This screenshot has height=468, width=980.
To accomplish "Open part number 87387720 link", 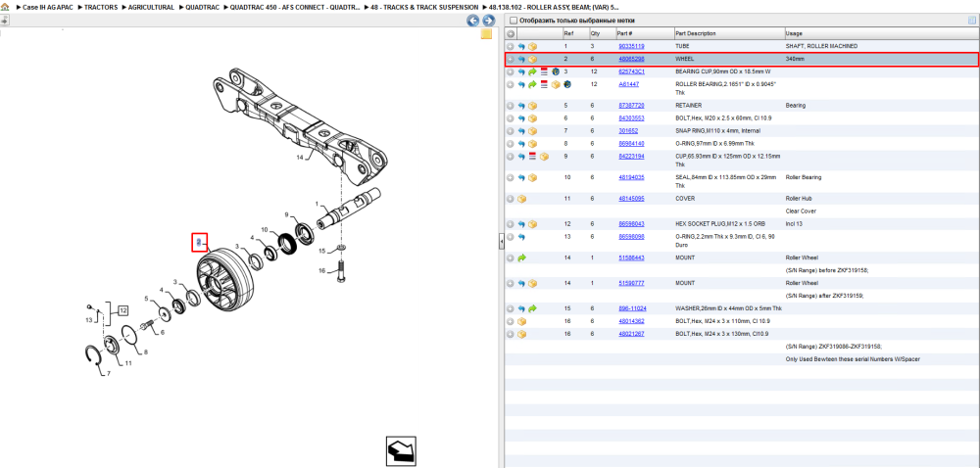I will [631, 106].
